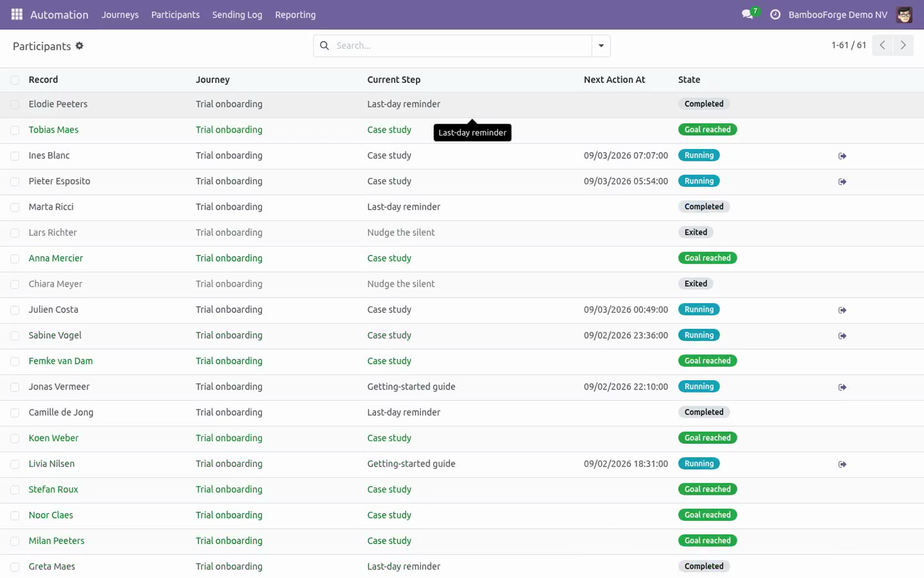Click exit icon on Ines Blanc row

[x=843, y=156]
